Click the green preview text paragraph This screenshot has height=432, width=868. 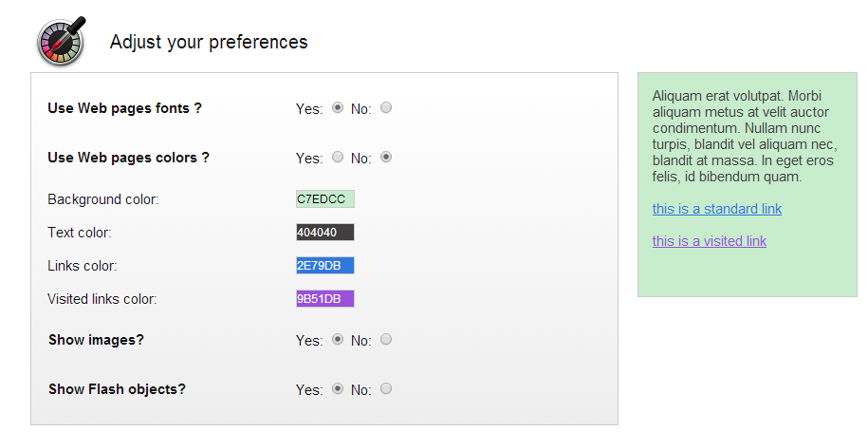coord(745,136)
